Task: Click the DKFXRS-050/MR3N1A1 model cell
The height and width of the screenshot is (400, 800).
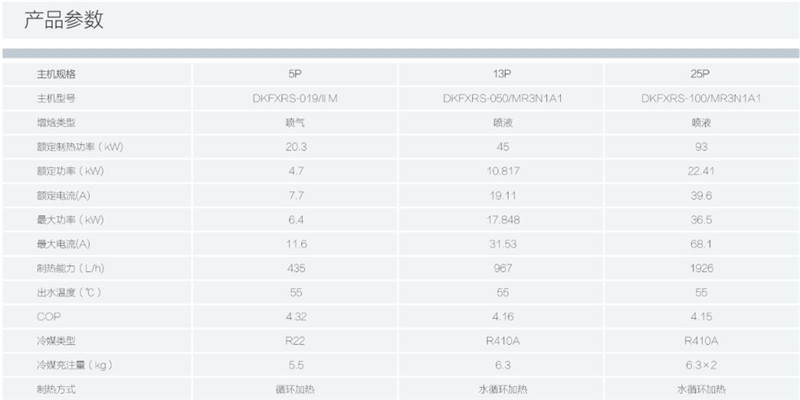Action: pyautogui.click(x=501, y=98)
